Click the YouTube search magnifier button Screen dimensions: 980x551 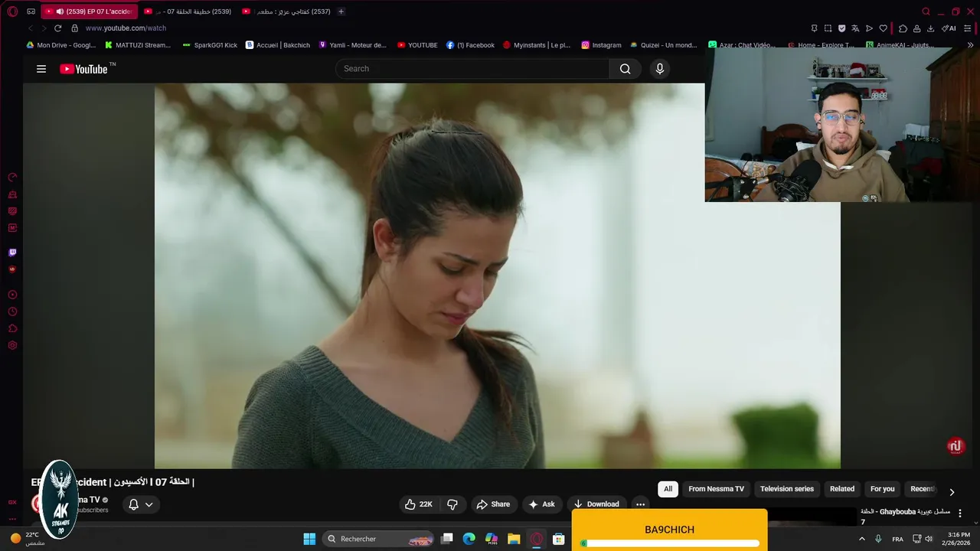pos(626,69)
